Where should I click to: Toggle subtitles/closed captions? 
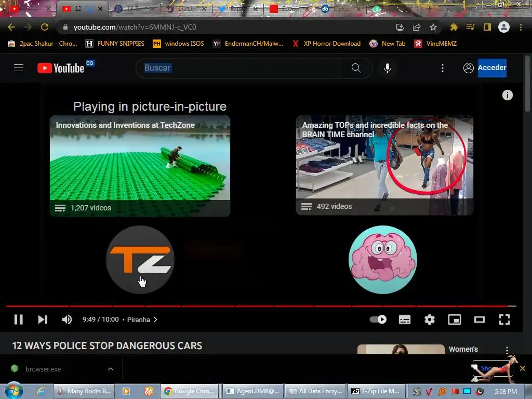(404, 320)
